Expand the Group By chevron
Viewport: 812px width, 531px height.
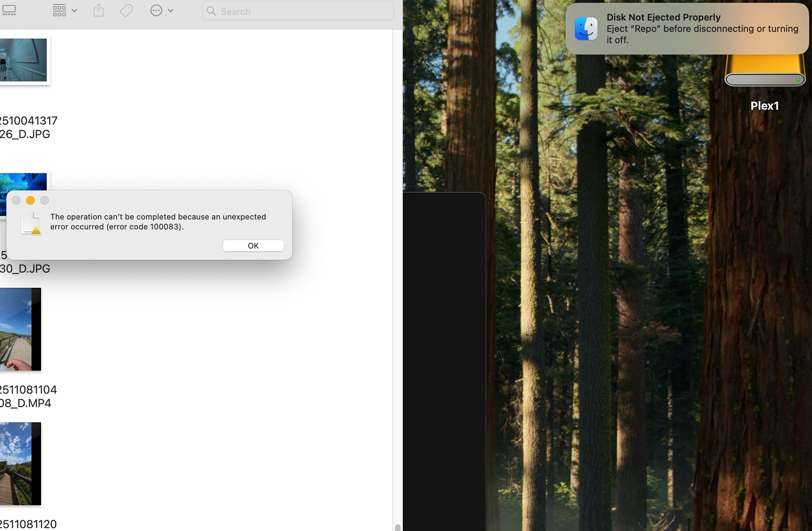pyautogui.click(x=74, y=11)
